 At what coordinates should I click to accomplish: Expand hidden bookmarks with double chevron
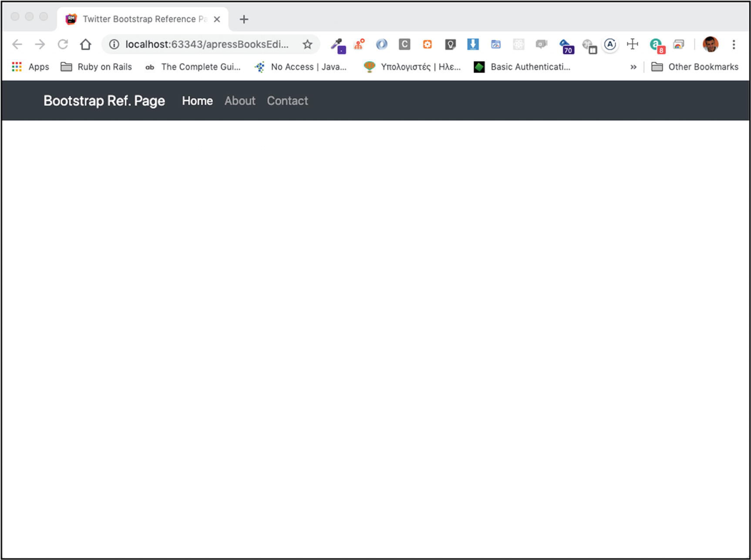(x=633, y=67)
